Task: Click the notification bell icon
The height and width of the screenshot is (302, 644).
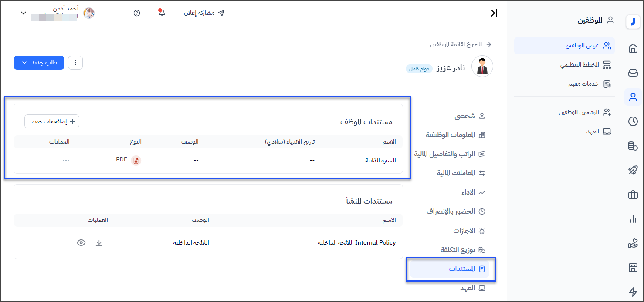Action: [162, 13]
